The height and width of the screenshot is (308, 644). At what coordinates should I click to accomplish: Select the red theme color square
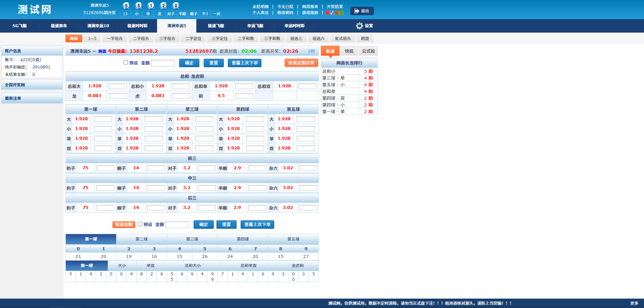click(x=327, y=13)
